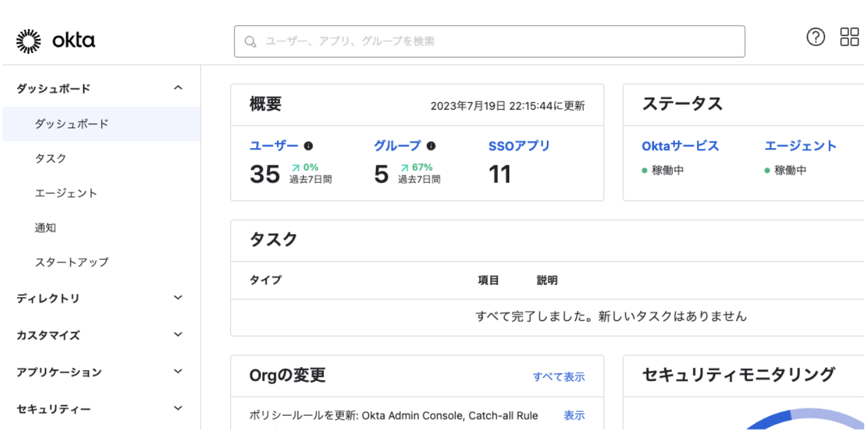
Task: Click 表示 beside the policy rule update
Action: click(573, 415)
